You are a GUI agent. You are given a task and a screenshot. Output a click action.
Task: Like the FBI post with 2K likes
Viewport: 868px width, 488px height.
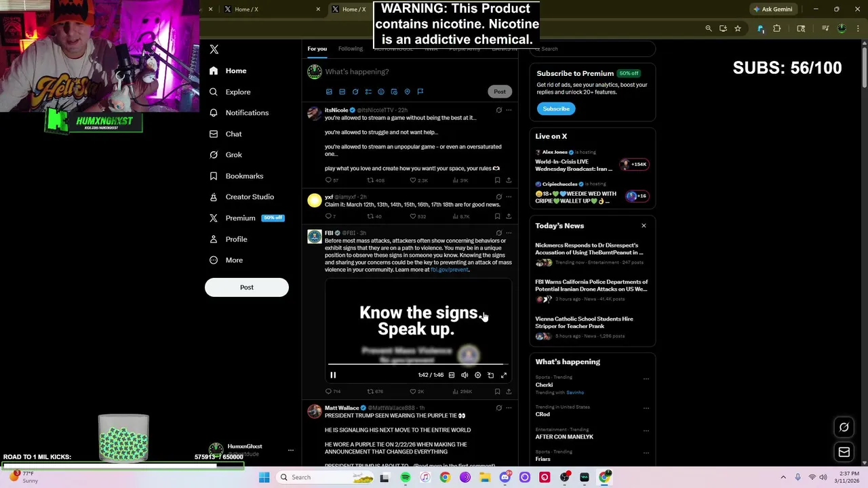(417, 392)
